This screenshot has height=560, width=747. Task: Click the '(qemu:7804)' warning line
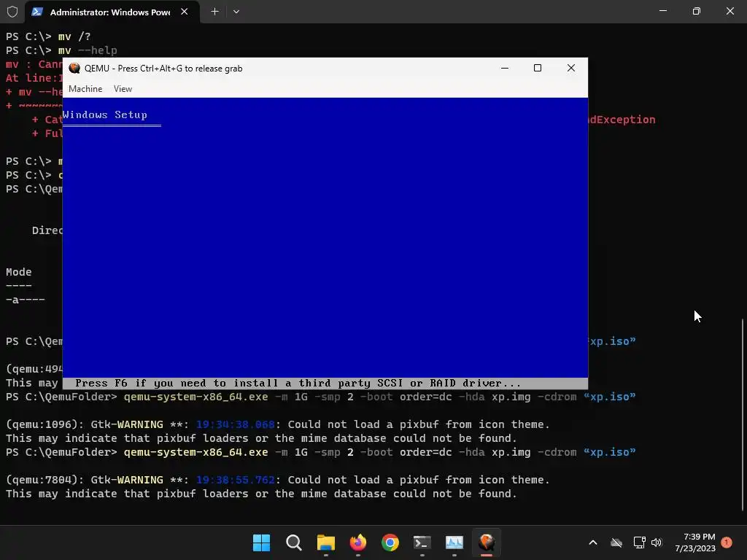pyautogui.click(x=278, y=480)
